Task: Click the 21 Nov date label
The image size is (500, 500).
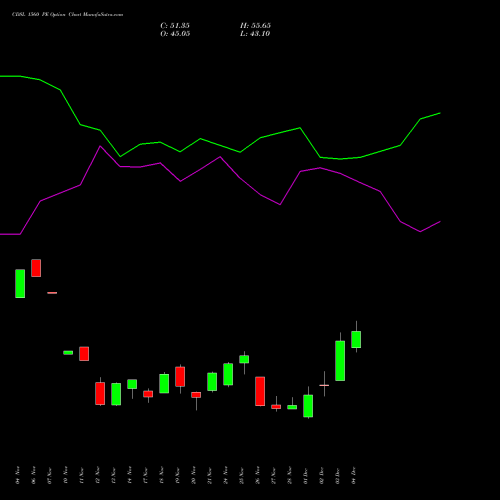Action: (x=210, y=475)
